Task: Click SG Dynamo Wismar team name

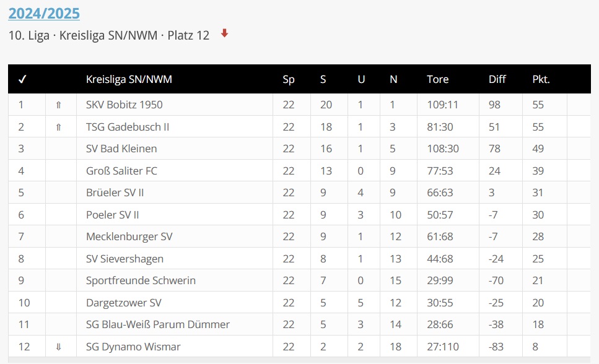Action: pyautogui.click(x=133, y=347)
